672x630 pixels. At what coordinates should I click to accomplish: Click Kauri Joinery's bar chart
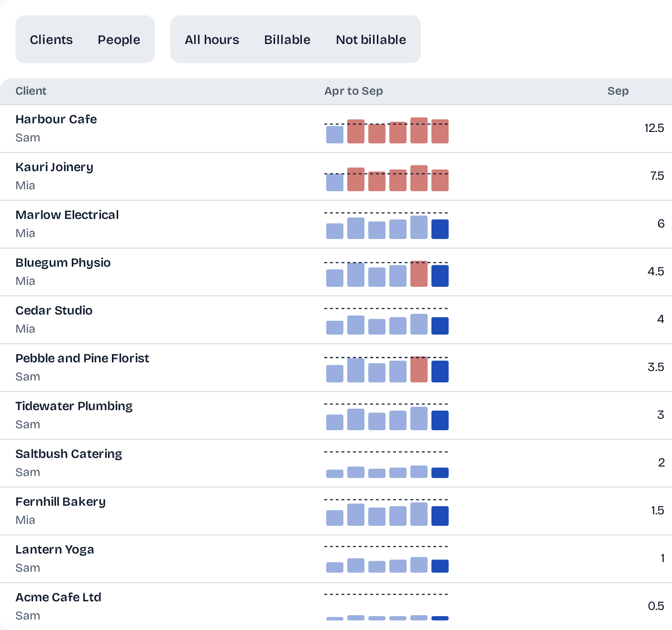(386, 178)
